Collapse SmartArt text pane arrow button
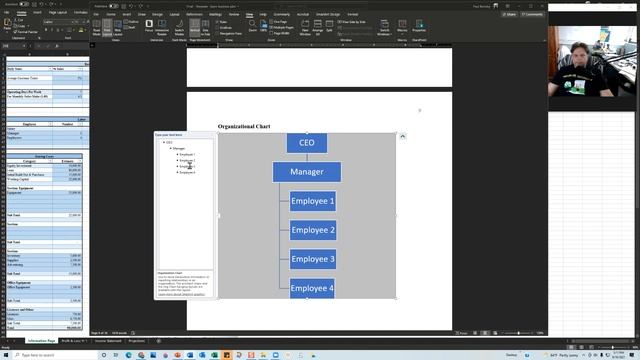 402,136
